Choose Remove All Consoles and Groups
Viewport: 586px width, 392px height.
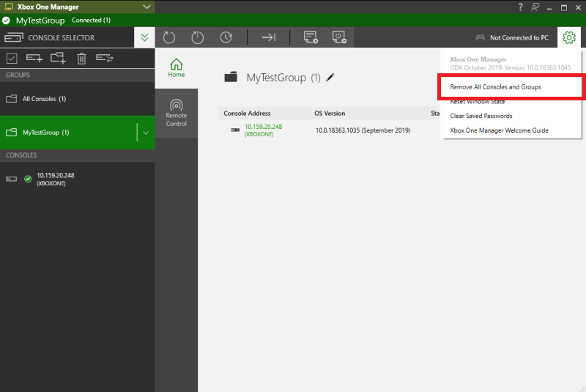click(x=496, y=86)
